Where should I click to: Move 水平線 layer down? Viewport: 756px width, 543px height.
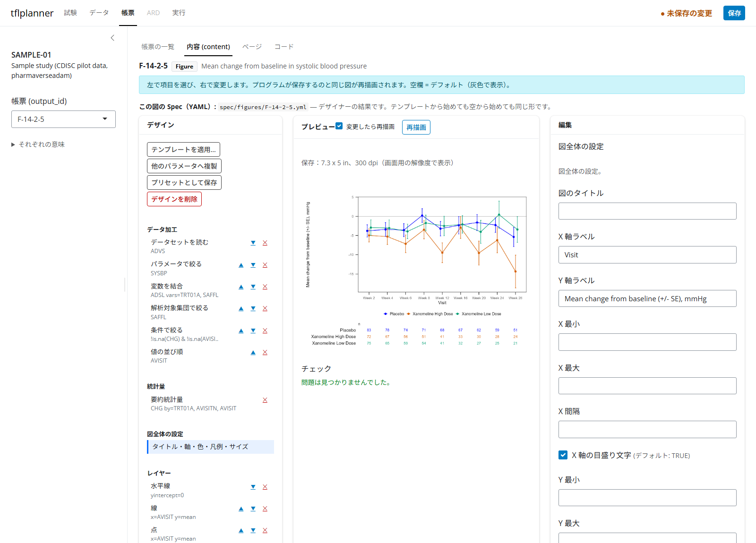(x=253, y=487)
